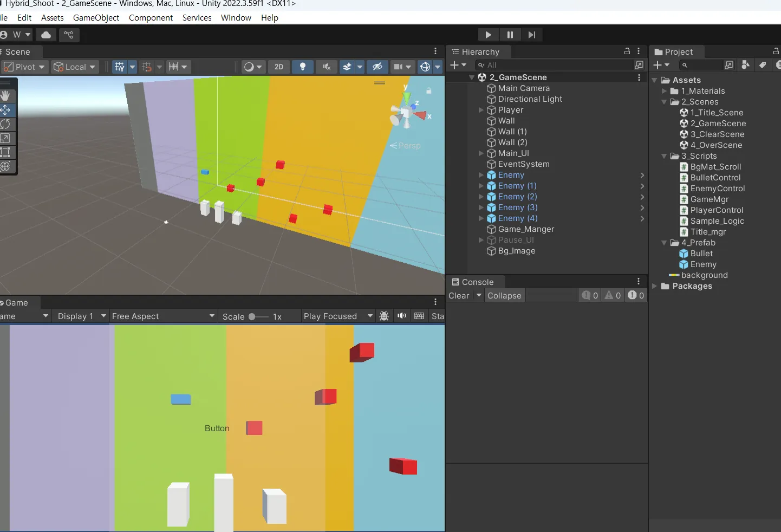Image resolution: width=781 pixels, height=532 pixels.
Task: Click the scene orientation gizmo
Action: pos(407,112)
